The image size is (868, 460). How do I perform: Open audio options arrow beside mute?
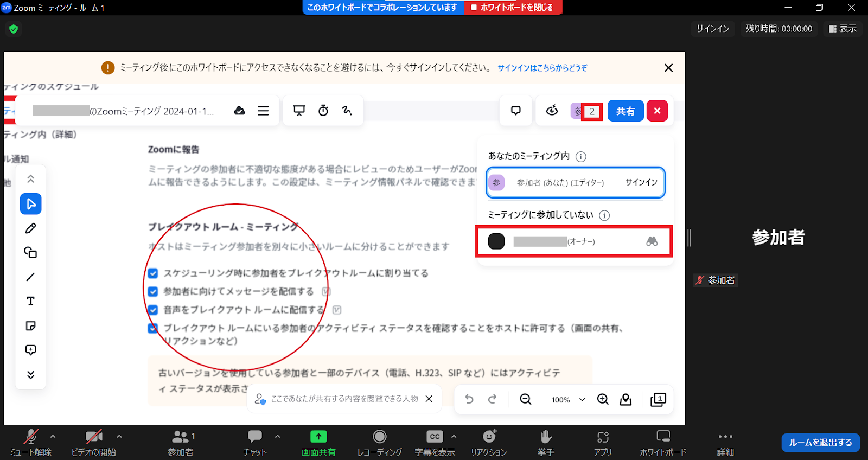click(x=53, y=436)
